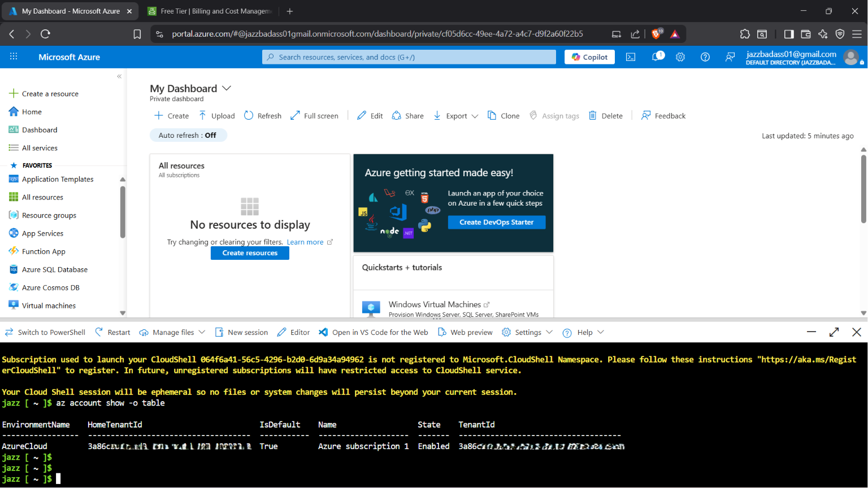Open the Support and help question icon
868x488 pixels.
point(705,57)
